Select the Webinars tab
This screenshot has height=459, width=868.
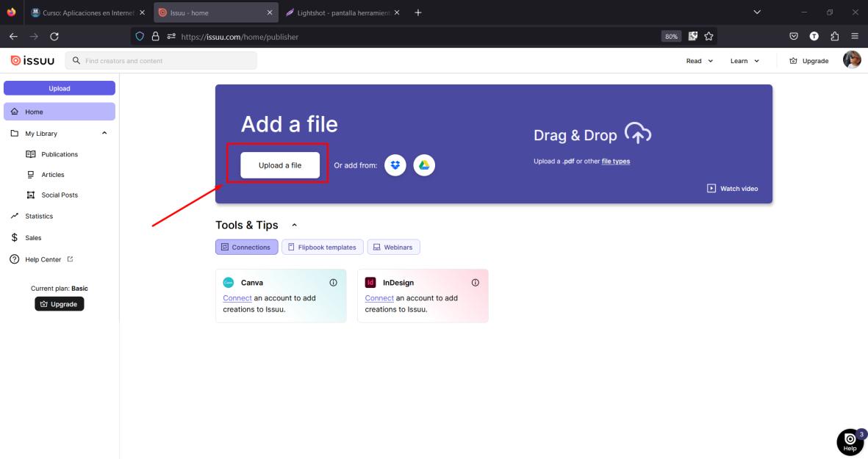point(394,247)
